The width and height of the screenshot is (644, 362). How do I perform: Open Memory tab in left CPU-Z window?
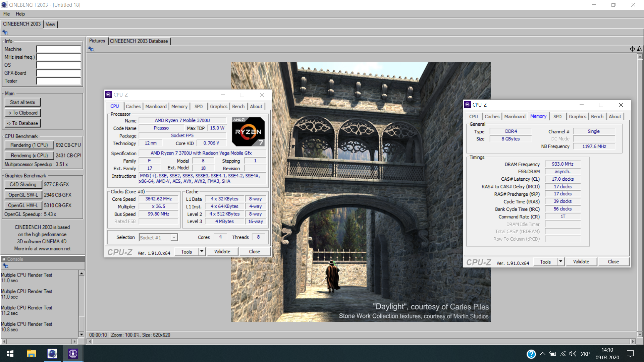(179, 106)
